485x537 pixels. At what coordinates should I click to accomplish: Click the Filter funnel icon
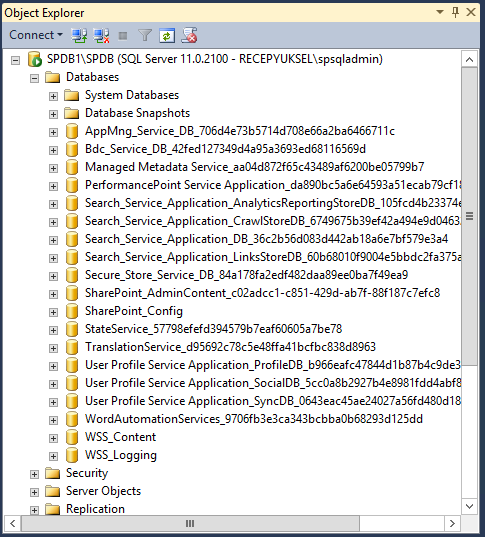tap(145, 35)
